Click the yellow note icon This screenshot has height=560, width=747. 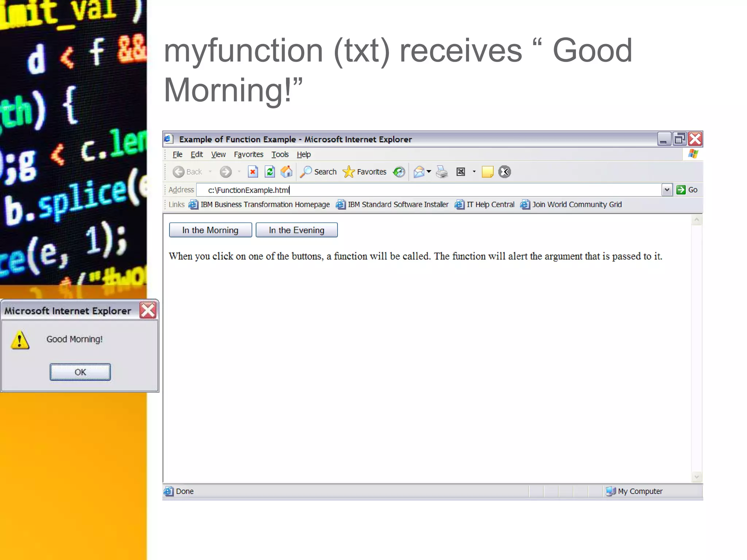pos(488,172)
